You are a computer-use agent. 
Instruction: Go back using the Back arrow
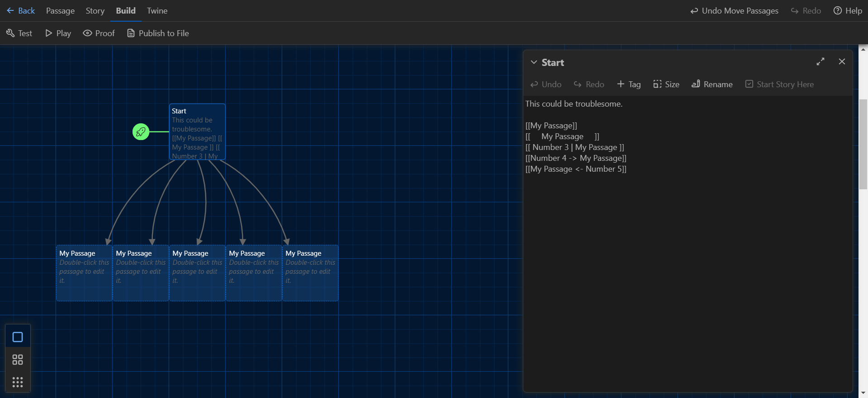20,10
